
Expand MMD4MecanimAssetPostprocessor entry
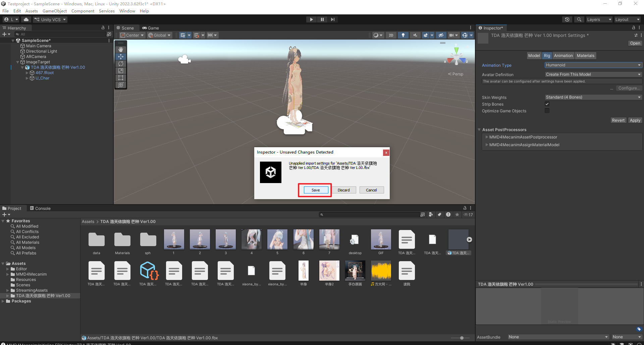[487, 137]
